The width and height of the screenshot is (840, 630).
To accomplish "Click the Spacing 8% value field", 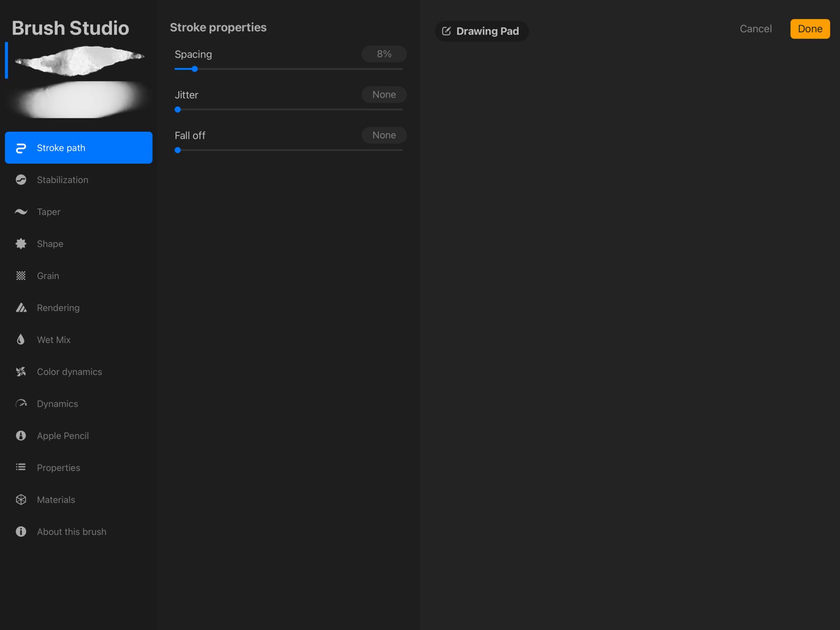I will click(384, 54).
